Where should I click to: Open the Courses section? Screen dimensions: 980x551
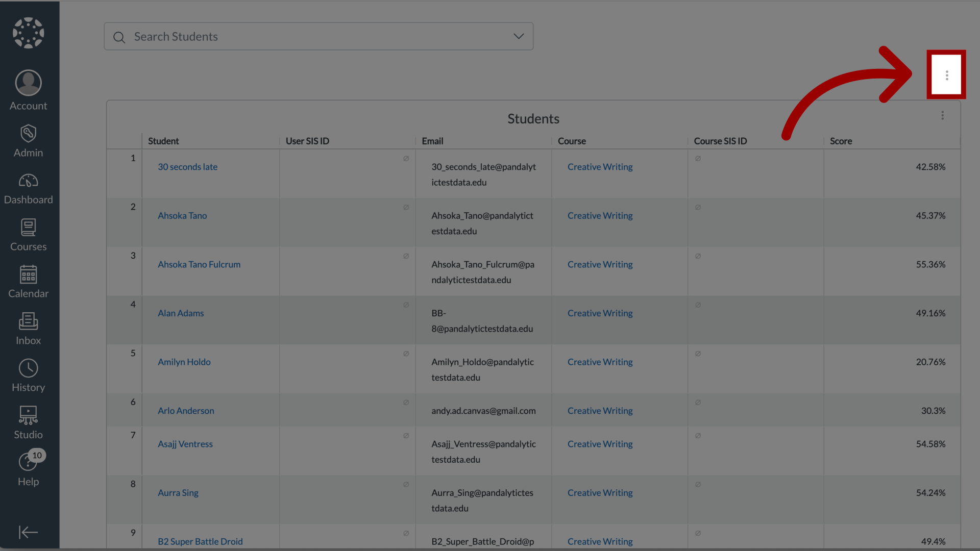28,234
